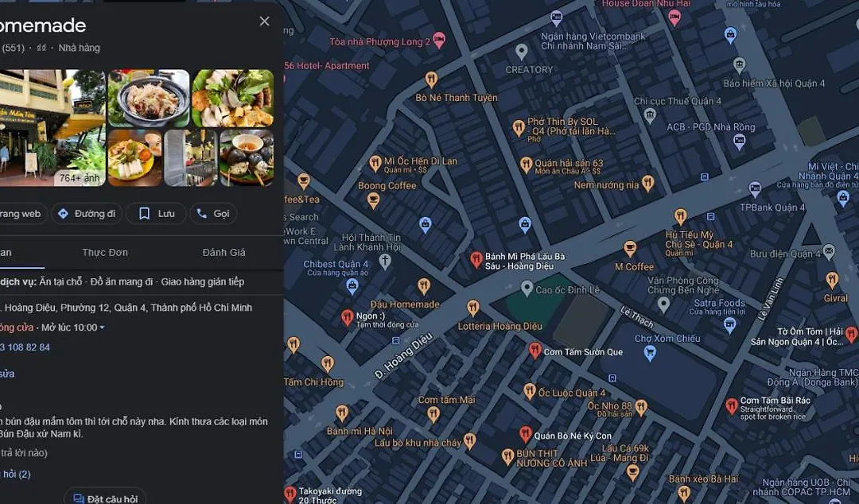The image size is (859, 504).
Task: Open the noodle bowl photo in the black dish
Action: 149,98
